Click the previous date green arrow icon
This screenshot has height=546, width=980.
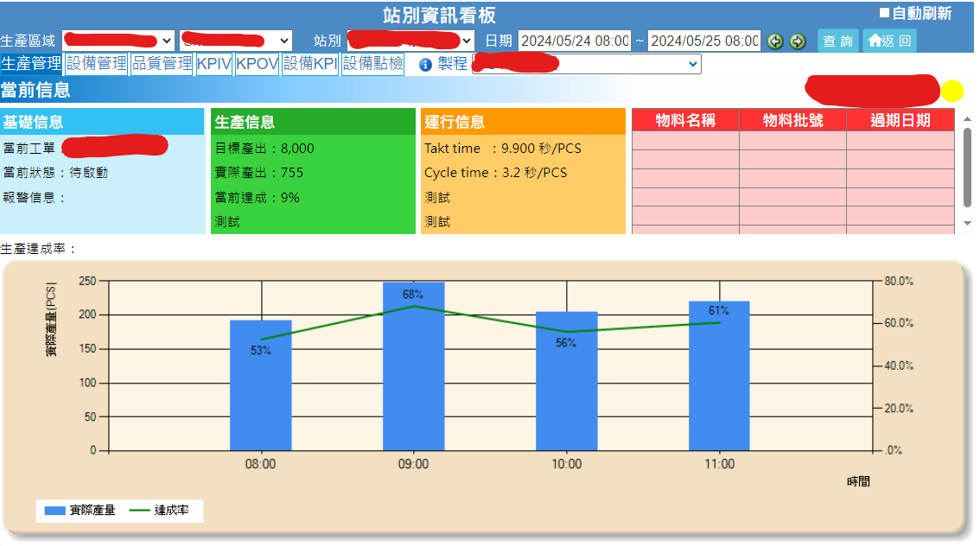[x=775, y=41]
